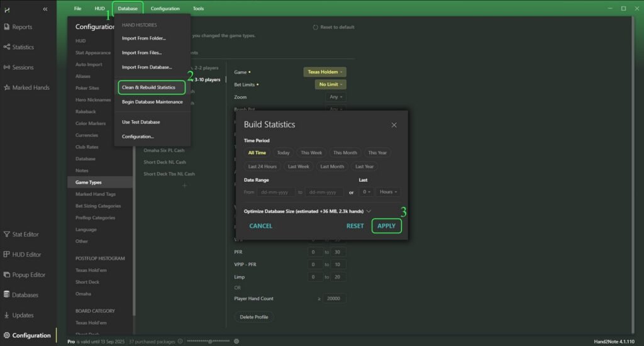Open the Databases sidebar icon

(7, 295)
